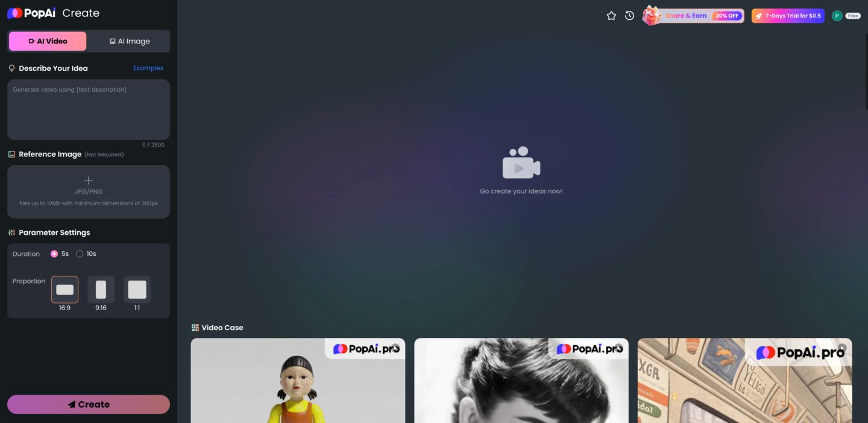Image resolution: width=868 pixels, height=423 pixels.
Task: Open the black-and-white portrait video case
Action: pyautogui.click(x=521, y=381)
